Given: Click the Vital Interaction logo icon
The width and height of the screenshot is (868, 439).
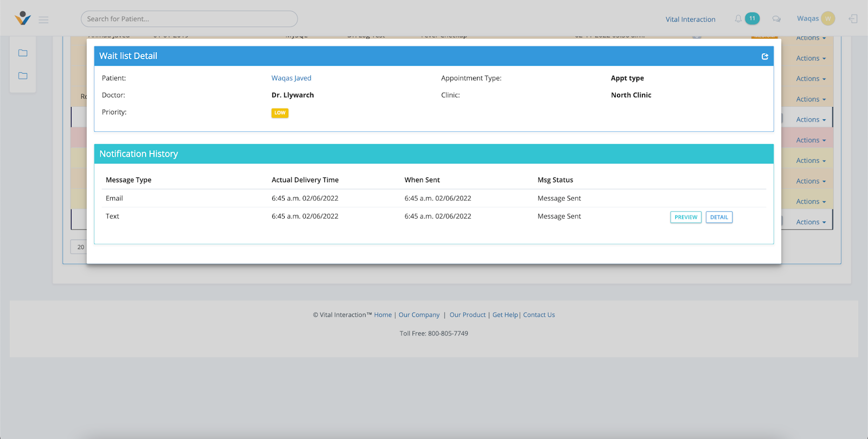Looking at the screenshot, I should (23, 18).
